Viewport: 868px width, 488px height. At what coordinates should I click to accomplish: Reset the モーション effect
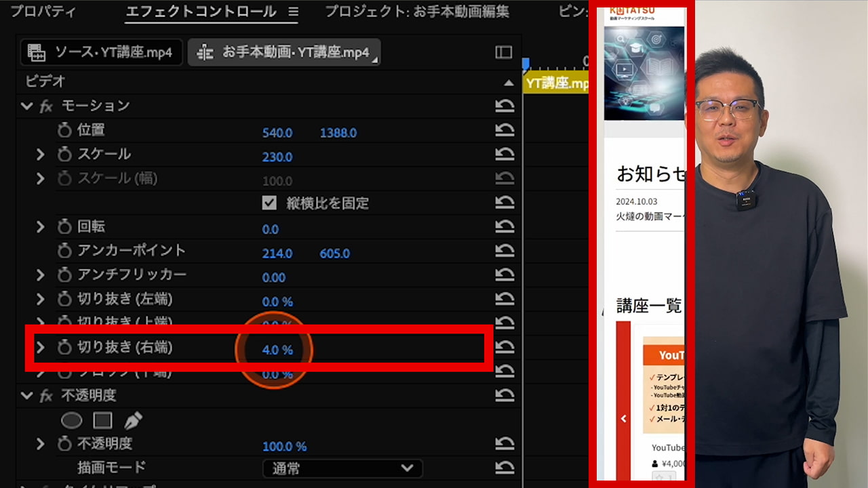coord(505,106)
